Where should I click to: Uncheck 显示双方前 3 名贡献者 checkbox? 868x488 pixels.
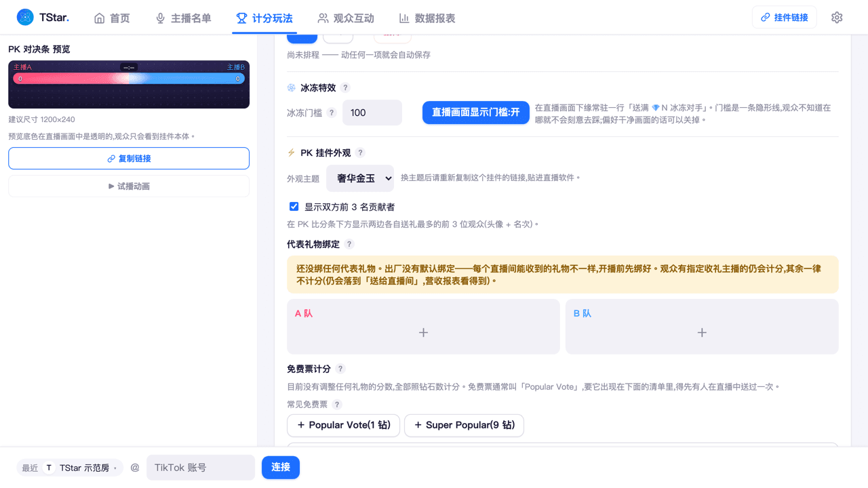tap(294, 207)
